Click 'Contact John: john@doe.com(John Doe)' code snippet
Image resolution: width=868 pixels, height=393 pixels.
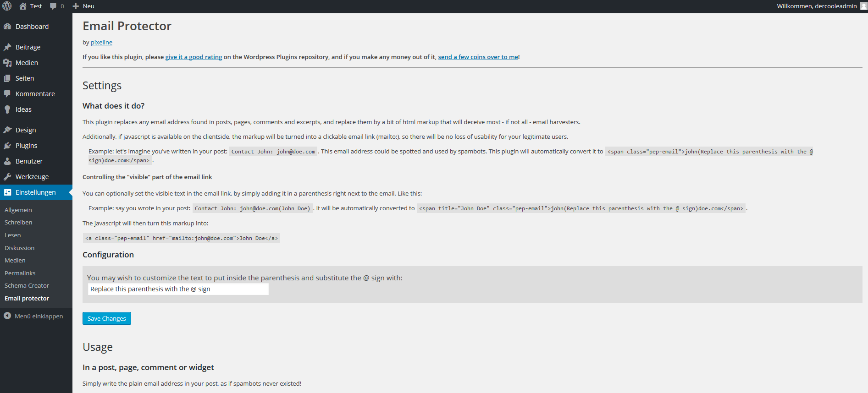pos(252,208)
